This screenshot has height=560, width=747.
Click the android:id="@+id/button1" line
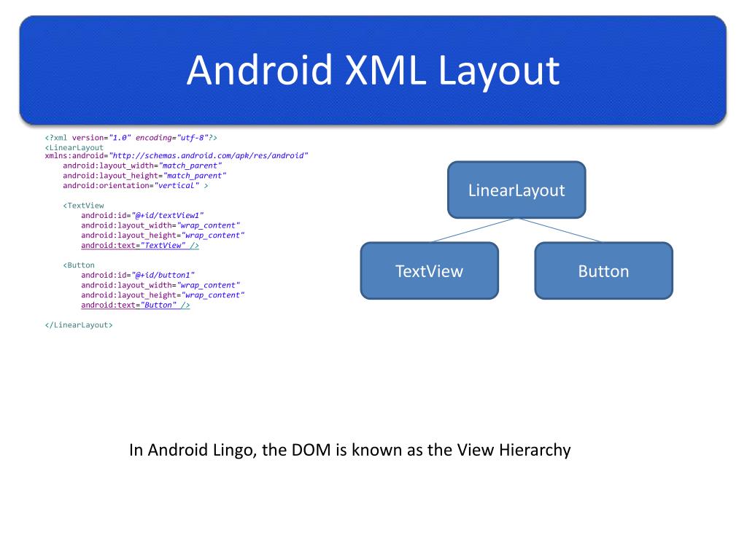[138, 275]
